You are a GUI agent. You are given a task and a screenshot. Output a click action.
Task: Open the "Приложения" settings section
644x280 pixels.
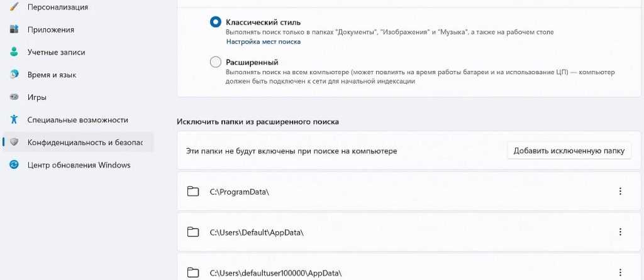(51, 30)
